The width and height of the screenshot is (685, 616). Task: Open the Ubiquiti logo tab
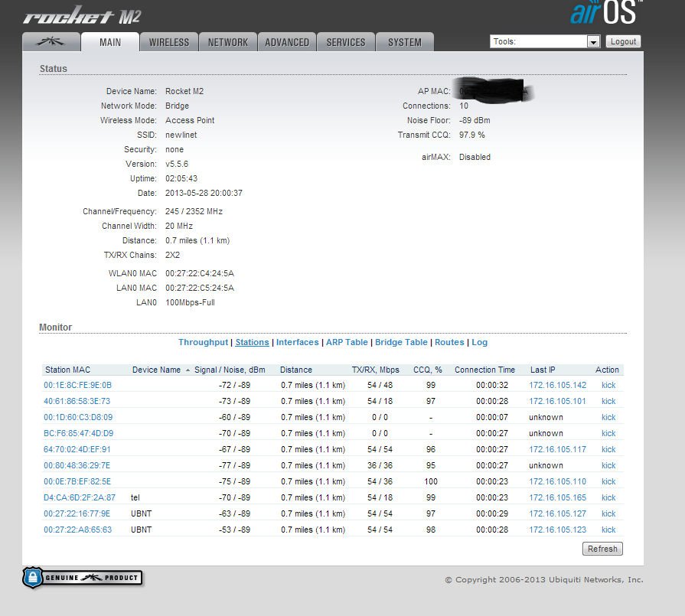(51, 42)
